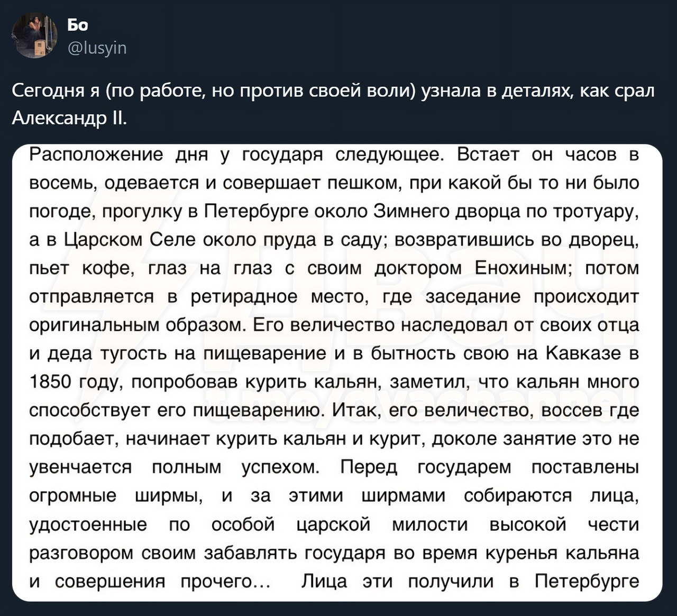Click the year '1850' in the image
This screenshot has width=677, height=616.
tap(51, 382)
